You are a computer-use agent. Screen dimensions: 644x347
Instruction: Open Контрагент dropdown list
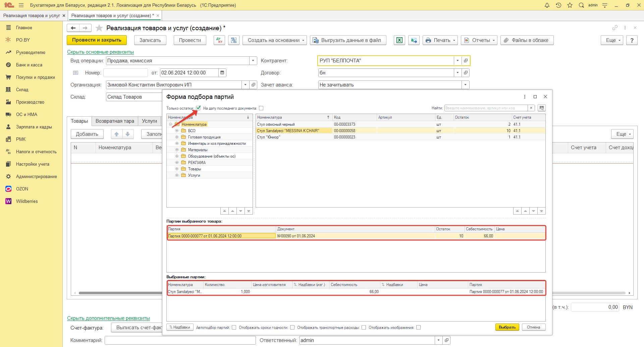point(458,61)
